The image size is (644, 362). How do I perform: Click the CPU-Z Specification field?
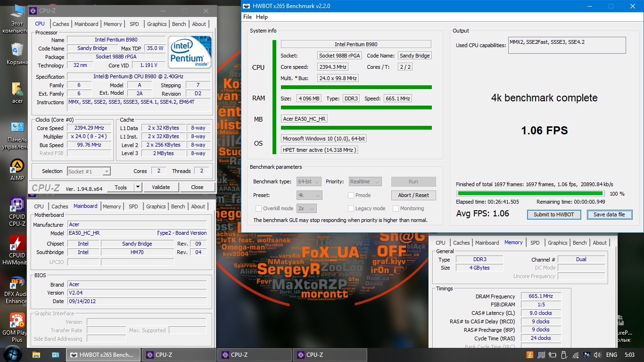click(x=138, y=76)
